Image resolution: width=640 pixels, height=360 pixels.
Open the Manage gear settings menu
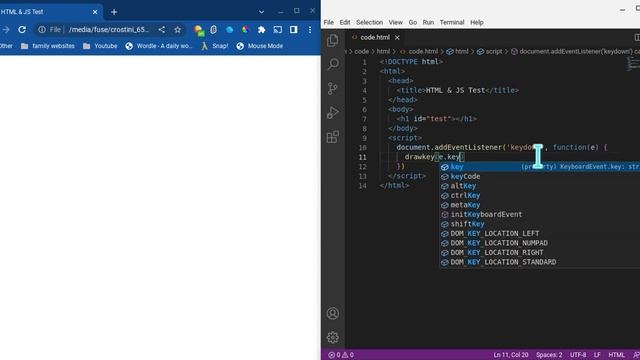(333, 337)
